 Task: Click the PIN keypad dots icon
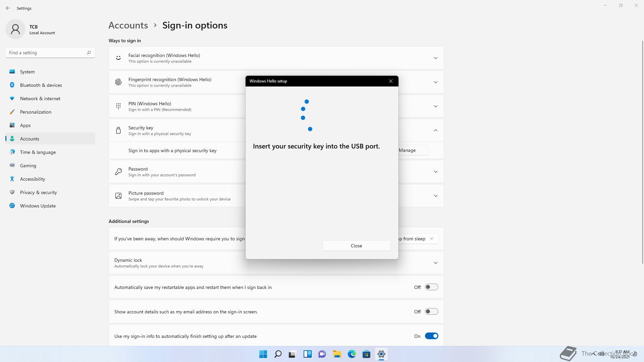(118, 106)
